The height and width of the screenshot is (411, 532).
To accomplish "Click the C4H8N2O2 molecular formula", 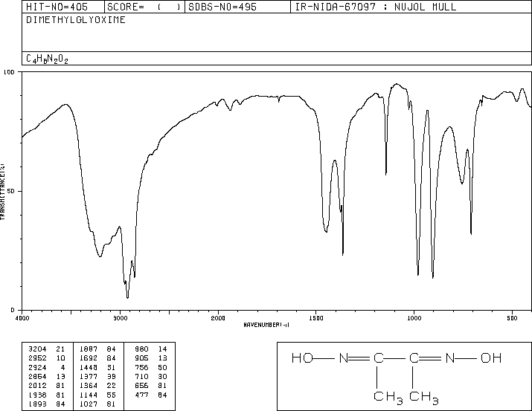I will coord(47,59).
